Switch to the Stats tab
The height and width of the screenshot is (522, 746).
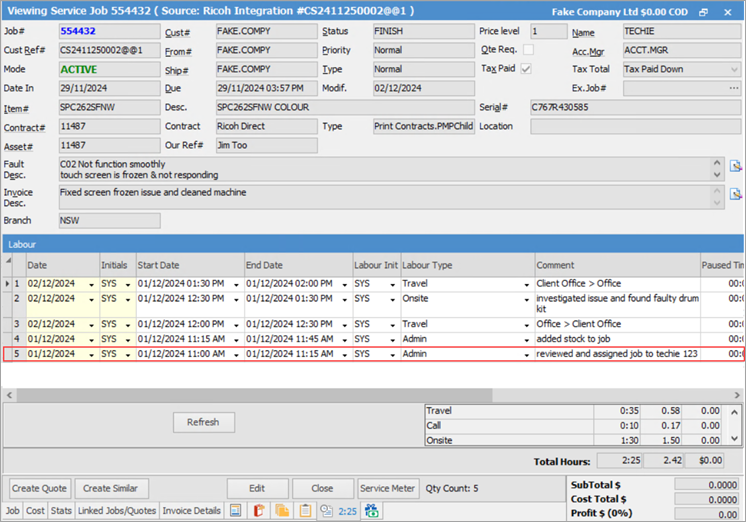pos(62,511)
